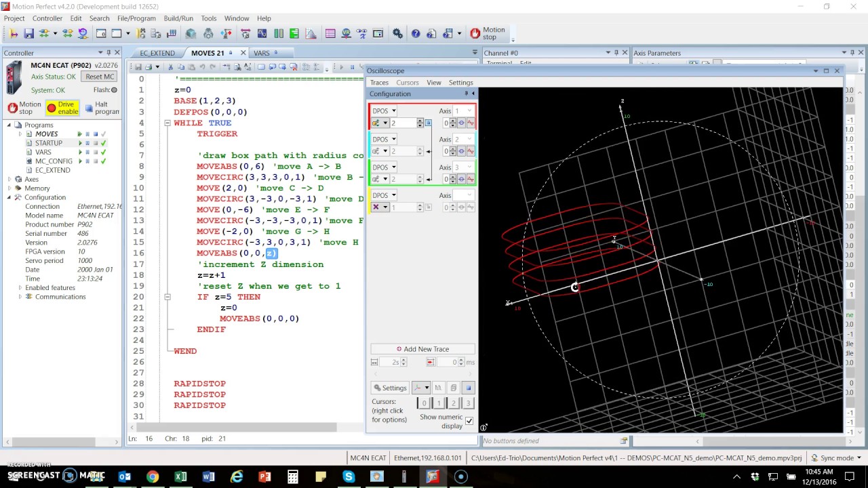Click the Cut scissors icon in editor toolbar
The height and width of the screenshot is (488, 868).
tap(170, 67)
